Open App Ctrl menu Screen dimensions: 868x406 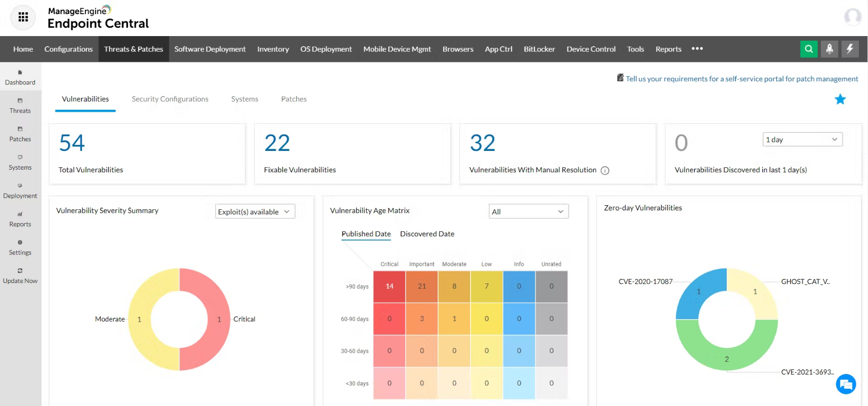[499, 49]
